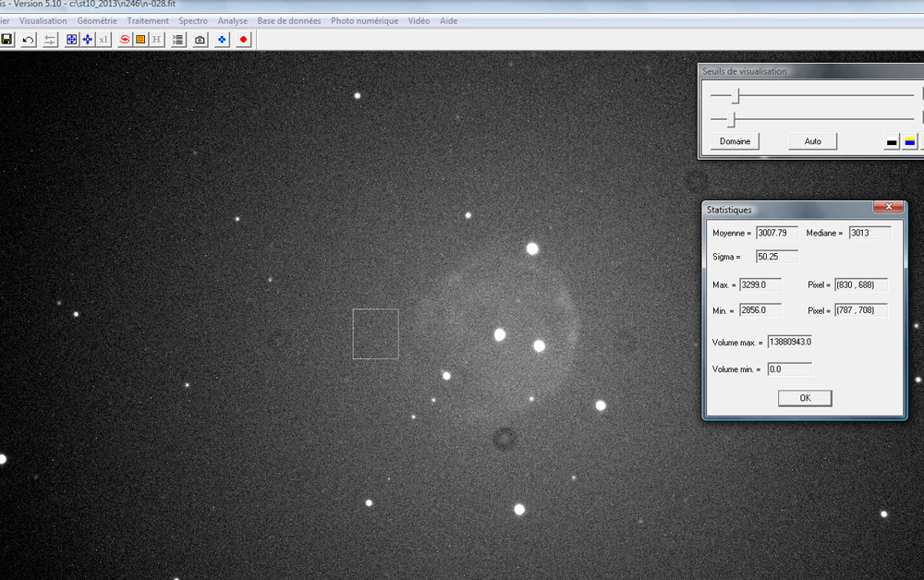Click the red dot toolbar icon
The height and width of the screenshot is (580, 924).
pos(244,40)
